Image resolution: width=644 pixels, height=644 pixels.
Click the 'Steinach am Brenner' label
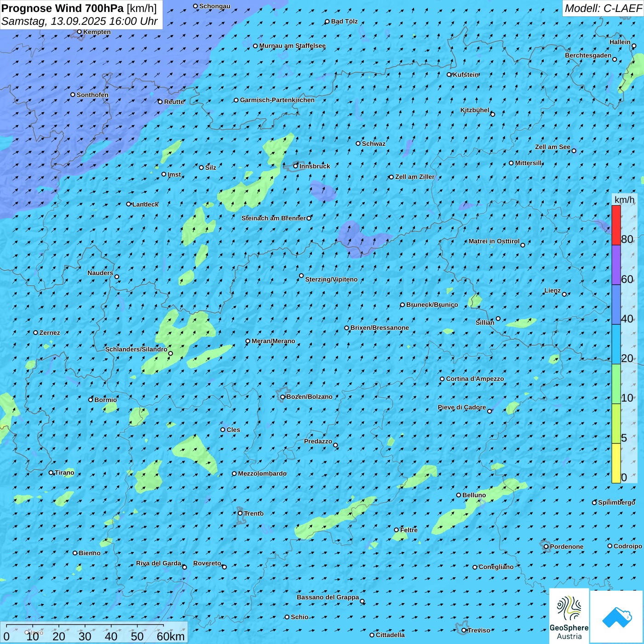tap(274, 218)
